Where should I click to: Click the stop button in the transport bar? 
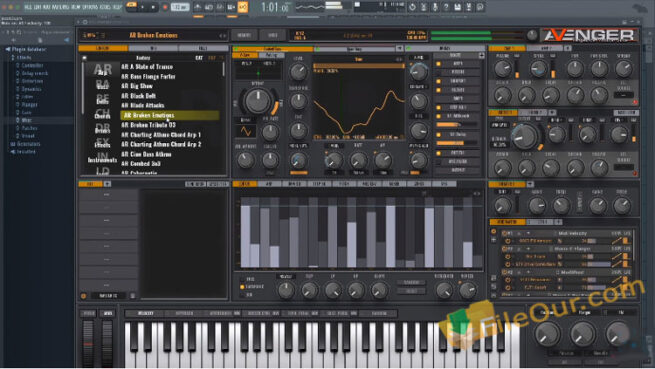[x=153, y=7]
